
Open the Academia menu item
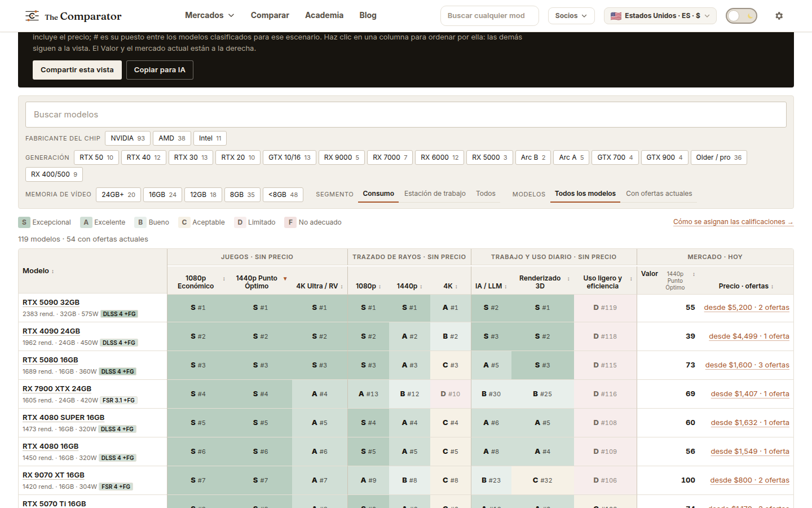(324, 15)
